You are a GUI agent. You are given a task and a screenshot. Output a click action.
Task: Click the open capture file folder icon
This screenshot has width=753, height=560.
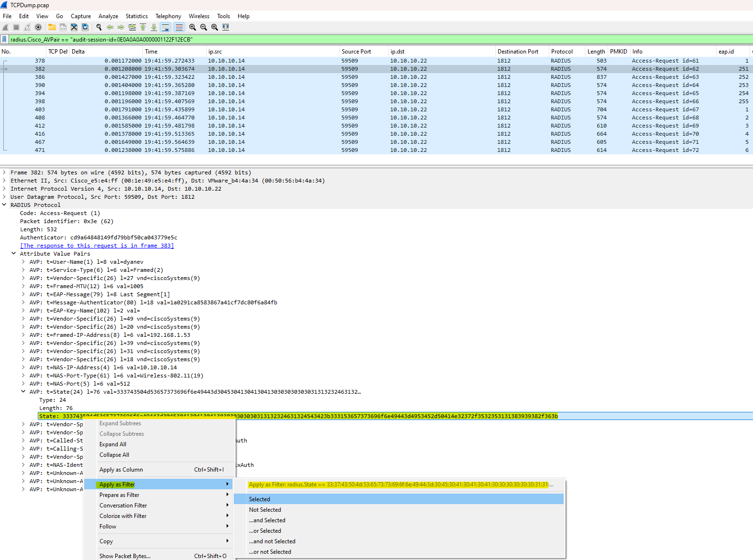pyautogui.click(x=52, y=27)
